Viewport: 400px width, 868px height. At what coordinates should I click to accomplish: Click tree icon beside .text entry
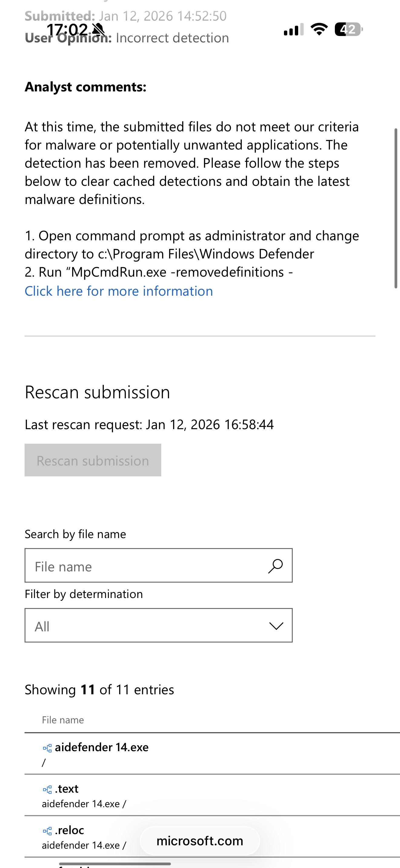[x=47, y=790]
